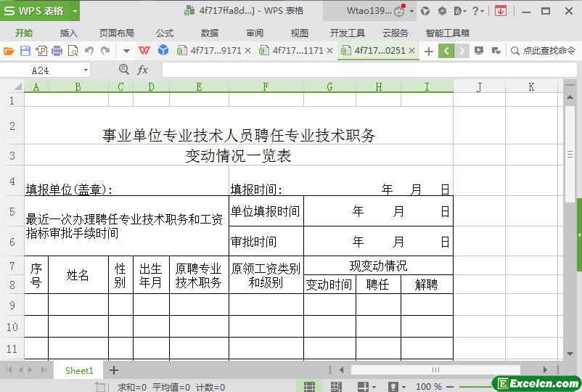
Task: Click the zoom magnifier icon beside fx
Action: [123, 70]
